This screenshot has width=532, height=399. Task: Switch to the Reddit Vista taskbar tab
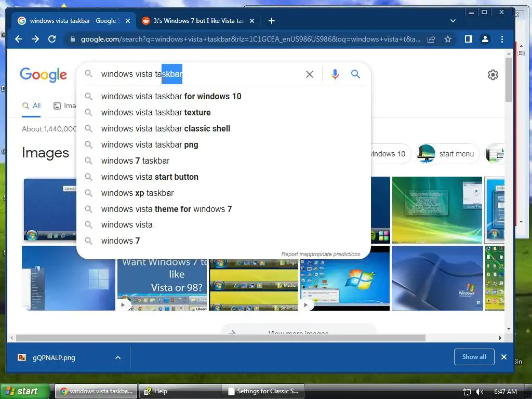[x=198, y=21]
